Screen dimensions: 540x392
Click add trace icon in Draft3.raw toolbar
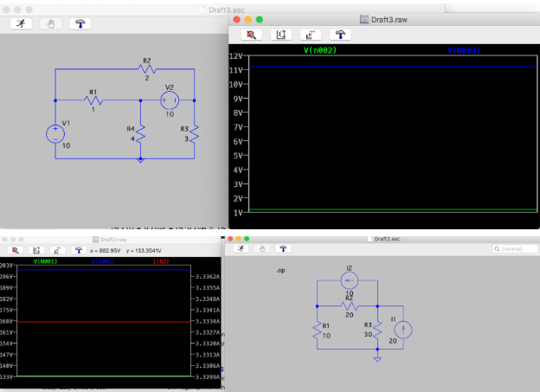tap(311, 35)
